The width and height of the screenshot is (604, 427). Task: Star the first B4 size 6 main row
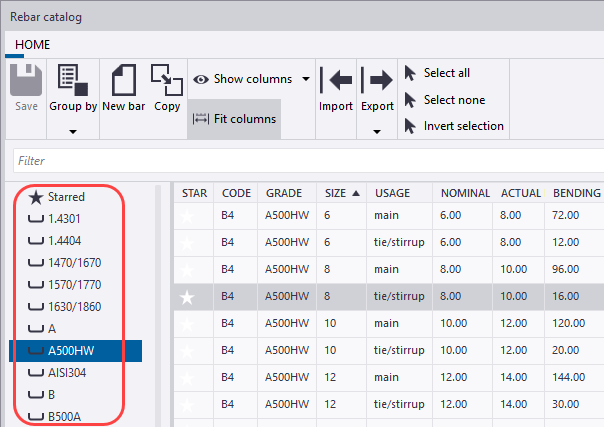pyautogui.click(x=186, y=215)
